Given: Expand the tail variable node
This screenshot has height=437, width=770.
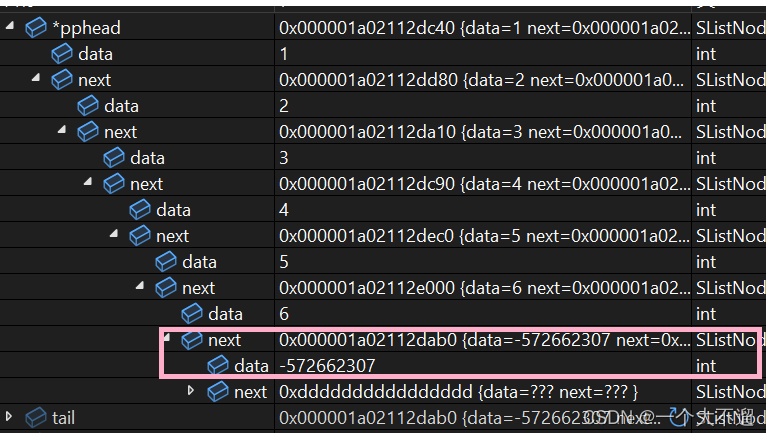Looking at the screenshot, I should [x=10, y=416].
